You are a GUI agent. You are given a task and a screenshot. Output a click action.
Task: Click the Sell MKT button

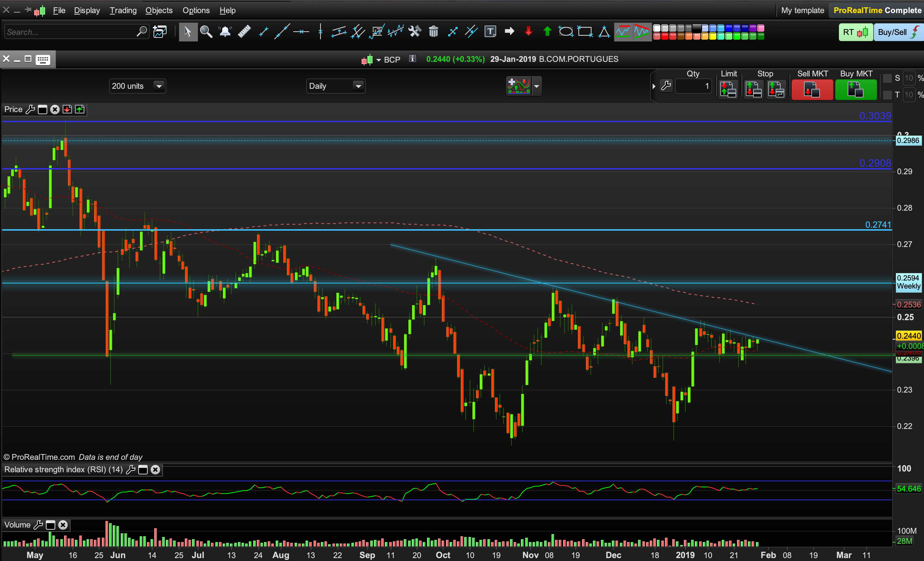pos(812,90)
